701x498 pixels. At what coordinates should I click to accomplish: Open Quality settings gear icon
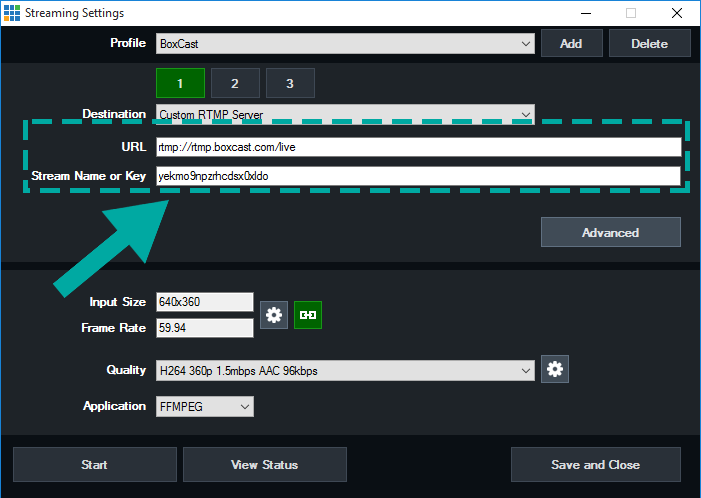(555, 370)
